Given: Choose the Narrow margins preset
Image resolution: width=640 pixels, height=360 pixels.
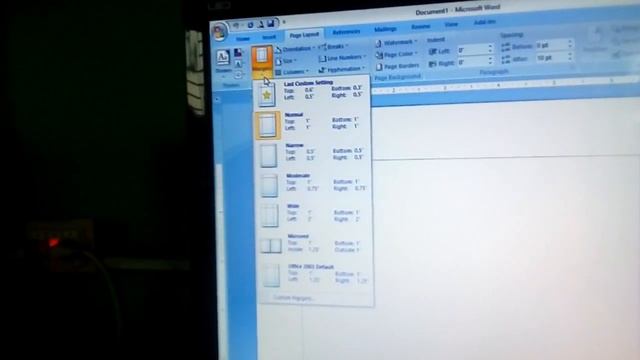Looking at the screenshot, I should (313, 155).
